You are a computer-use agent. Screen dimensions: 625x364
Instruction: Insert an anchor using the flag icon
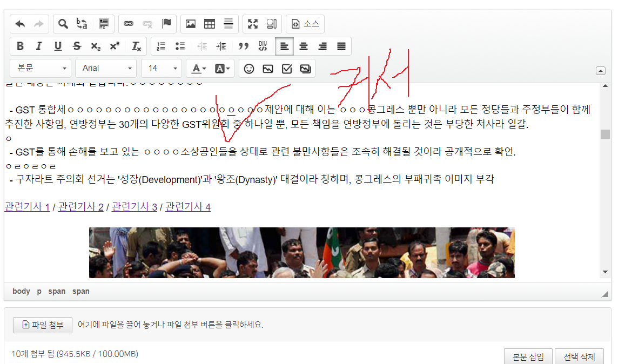click(166, 24)
